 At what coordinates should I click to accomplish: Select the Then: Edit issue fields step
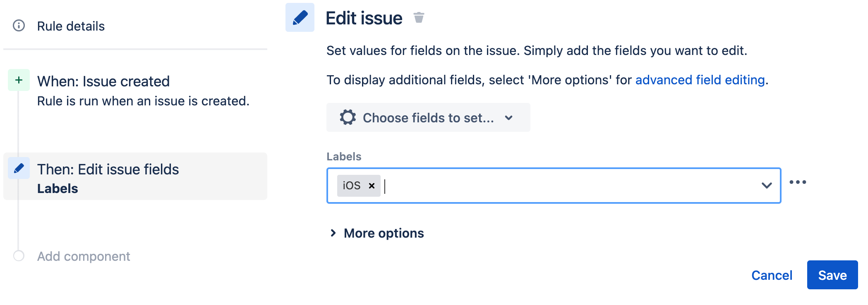(x=108, y=169)
